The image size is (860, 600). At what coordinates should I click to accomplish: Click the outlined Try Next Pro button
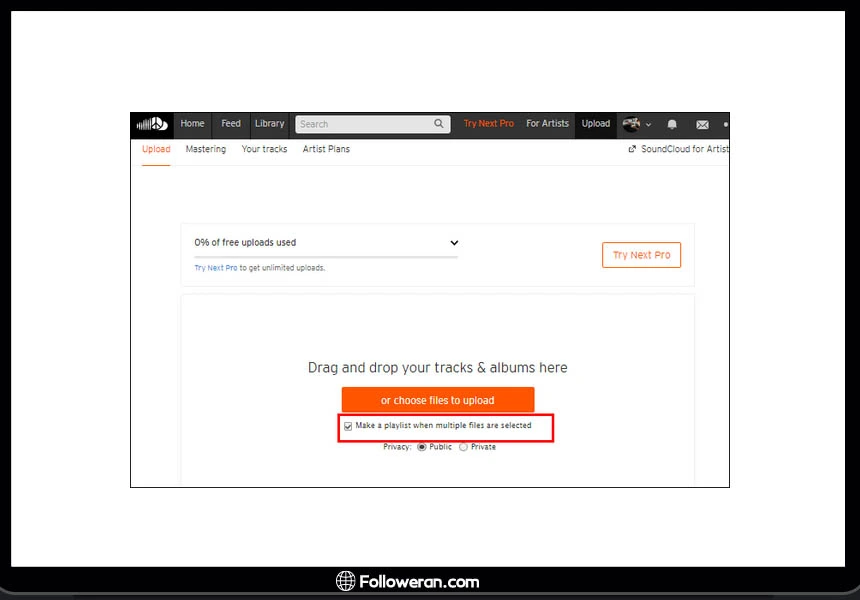click(641, 255)
